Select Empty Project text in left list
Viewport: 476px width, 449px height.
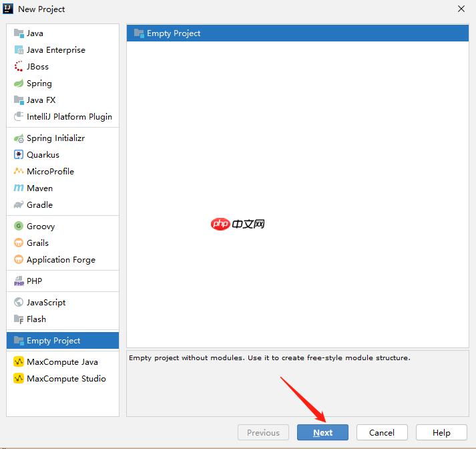click(x=53, y=341)
